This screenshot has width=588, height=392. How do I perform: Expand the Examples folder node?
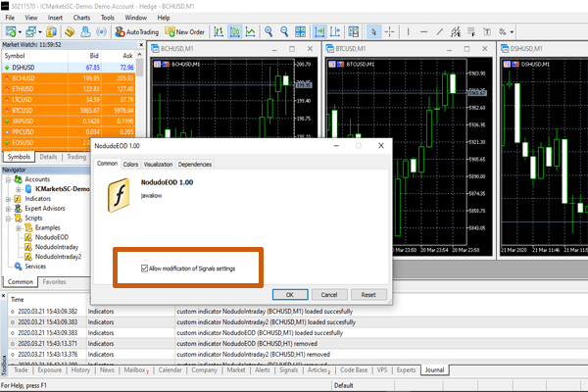pos(18,227)
